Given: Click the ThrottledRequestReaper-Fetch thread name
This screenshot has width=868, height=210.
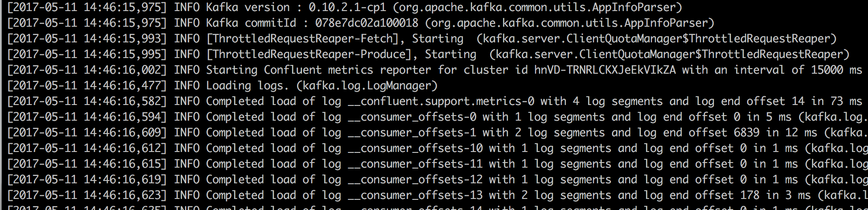Looking at the screenshot, I should (x=303, y=39).
